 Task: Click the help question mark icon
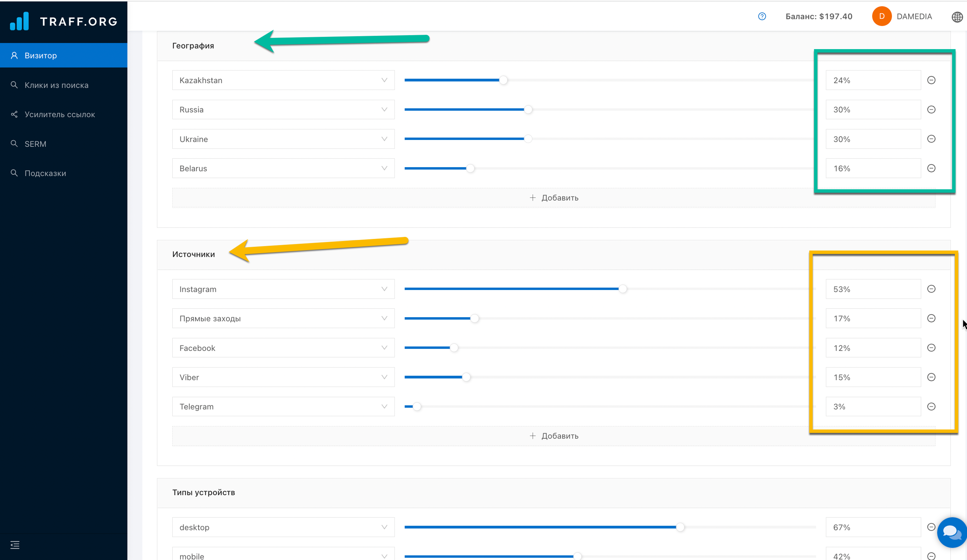762,17
